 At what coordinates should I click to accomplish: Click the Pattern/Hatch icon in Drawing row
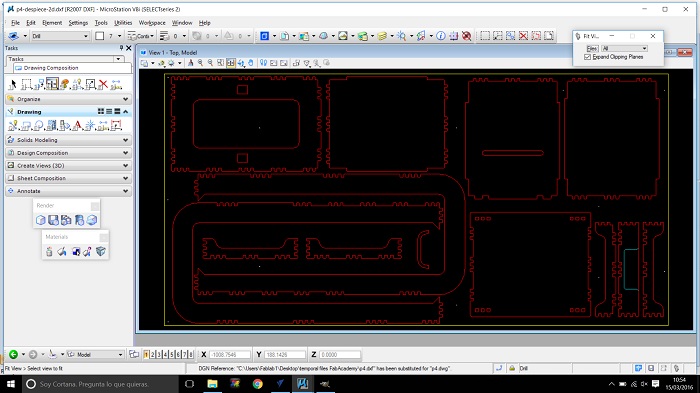[51, 125]
